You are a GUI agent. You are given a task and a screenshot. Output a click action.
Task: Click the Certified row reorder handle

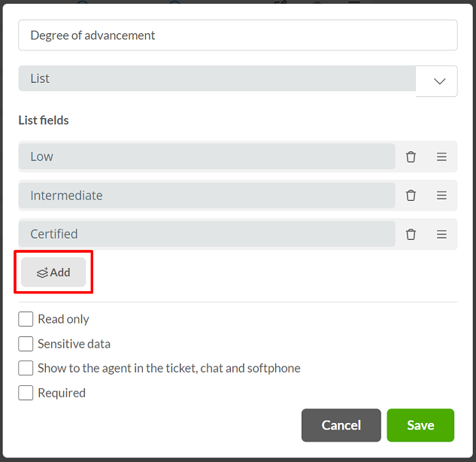click(x=441, y=234)
